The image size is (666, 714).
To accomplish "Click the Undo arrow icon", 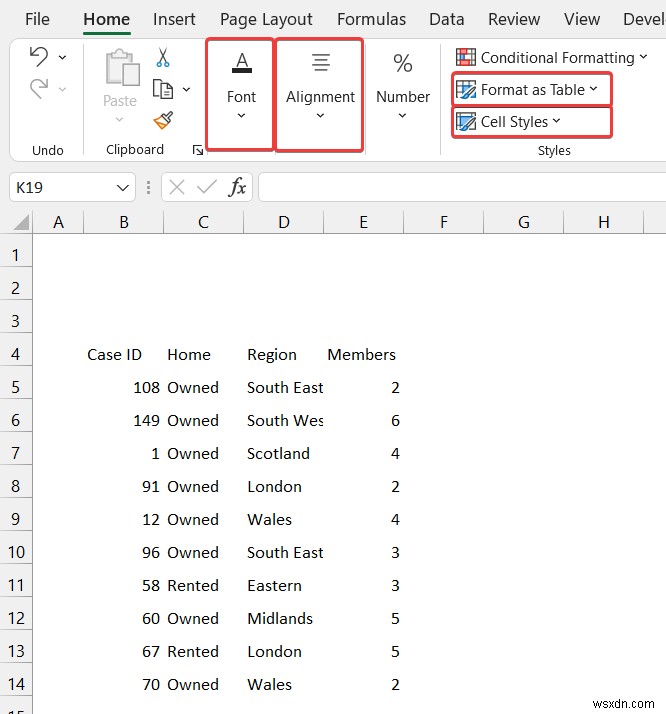I will point(38,57).
